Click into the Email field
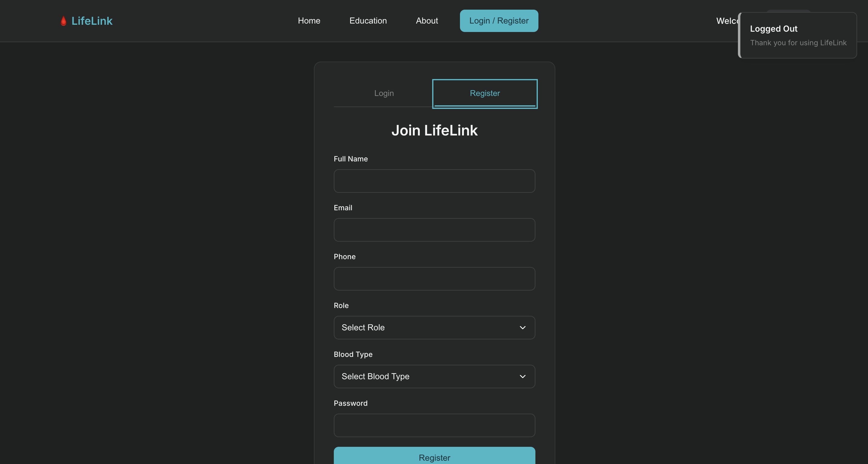Viewport: 868px width, 464px height. click(434, 230)
